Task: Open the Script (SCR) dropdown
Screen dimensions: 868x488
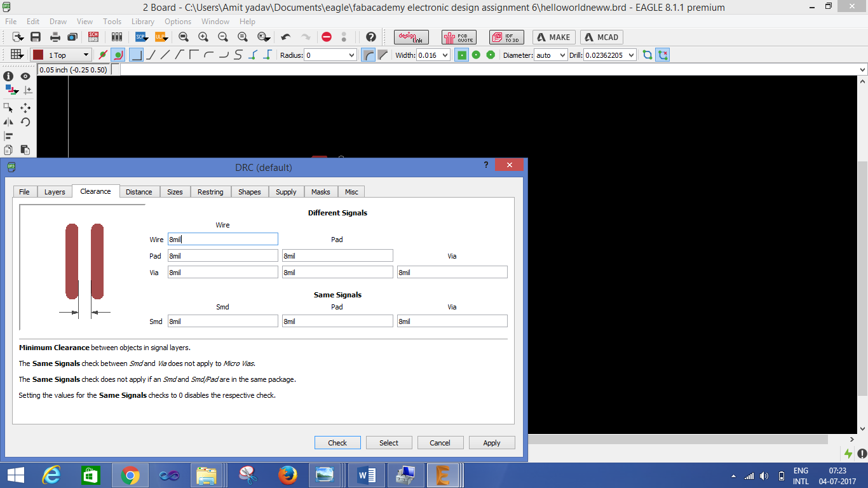Action: [142, 37]
